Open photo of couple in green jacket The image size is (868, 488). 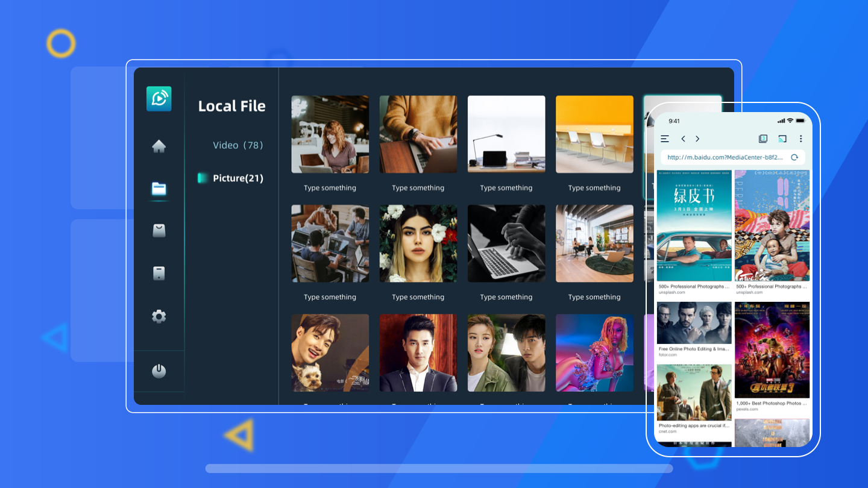pyautogui.click(x=506, y=353)
